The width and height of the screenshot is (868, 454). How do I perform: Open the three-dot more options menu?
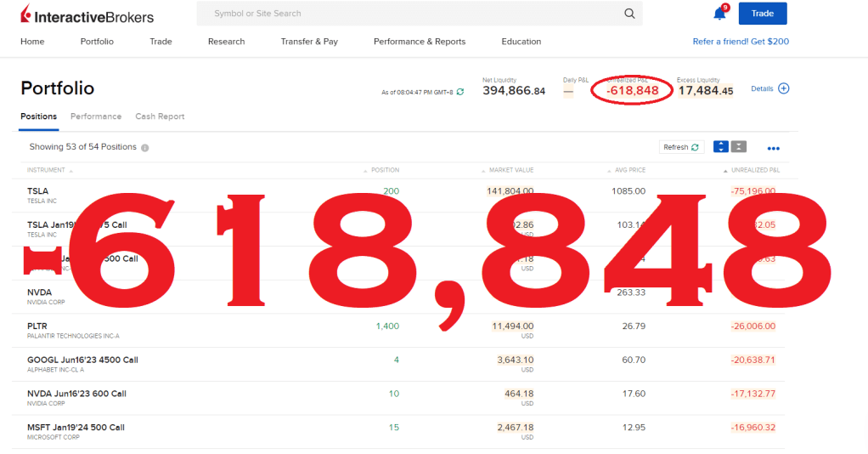(773, 148)
